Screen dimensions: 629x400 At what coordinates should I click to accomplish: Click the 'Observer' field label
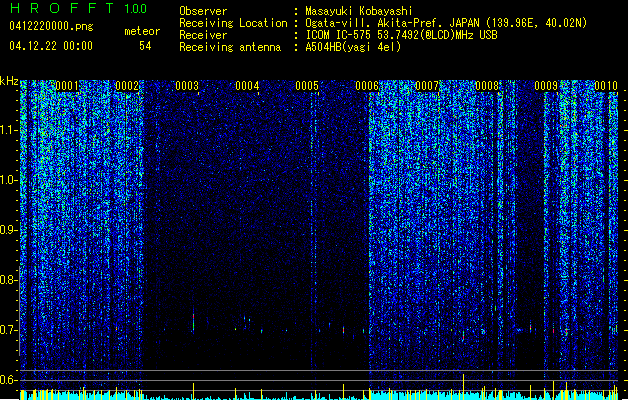pos(203,11)
